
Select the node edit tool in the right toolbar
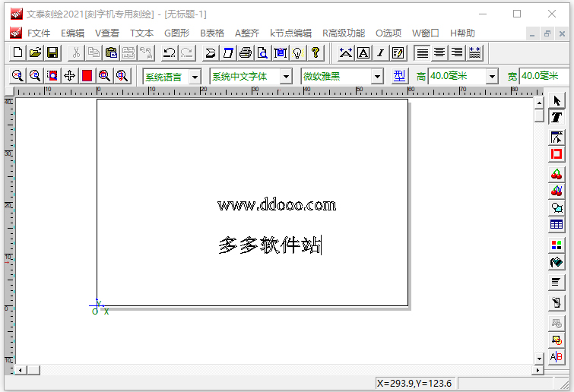tap(557, 138)
